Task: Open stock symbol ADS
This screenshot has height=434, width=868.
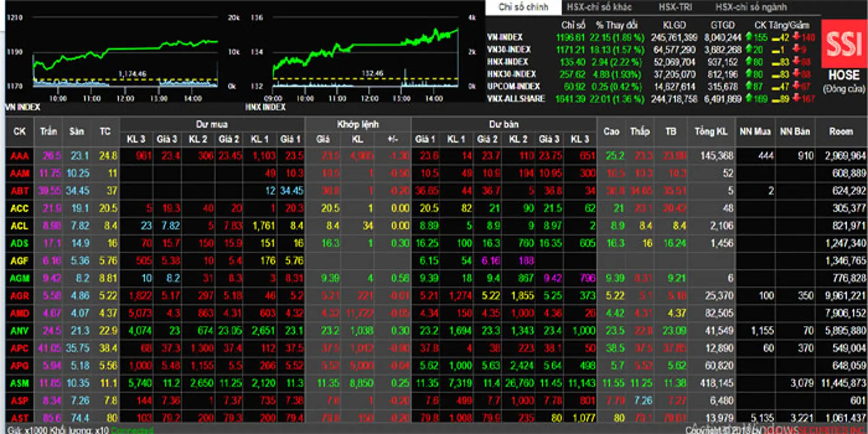Action: pos(19,244)
